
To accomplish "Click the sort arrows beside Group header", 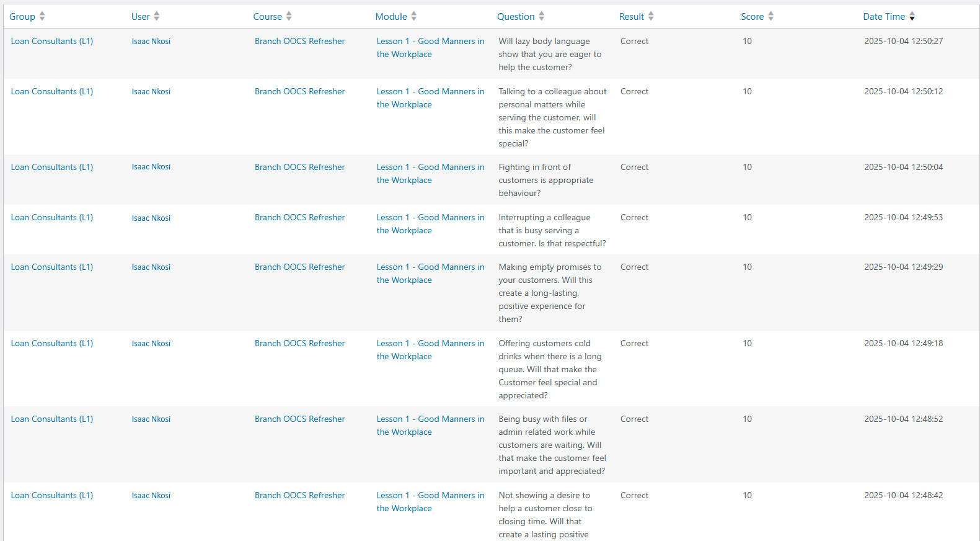I will (x=42, y=17).
